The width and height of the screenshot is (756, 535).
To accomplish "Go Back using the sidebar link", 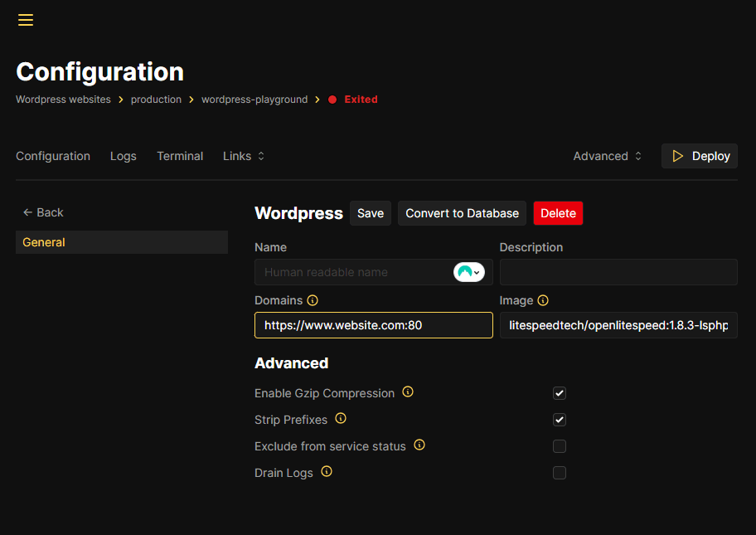I will point(43,212).
